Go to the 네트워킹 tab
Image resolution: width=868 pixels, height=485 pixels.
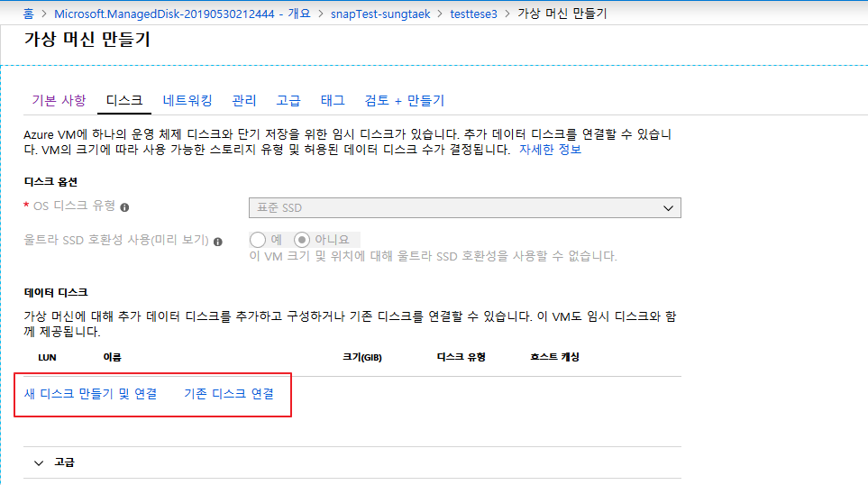coord(187,100)
